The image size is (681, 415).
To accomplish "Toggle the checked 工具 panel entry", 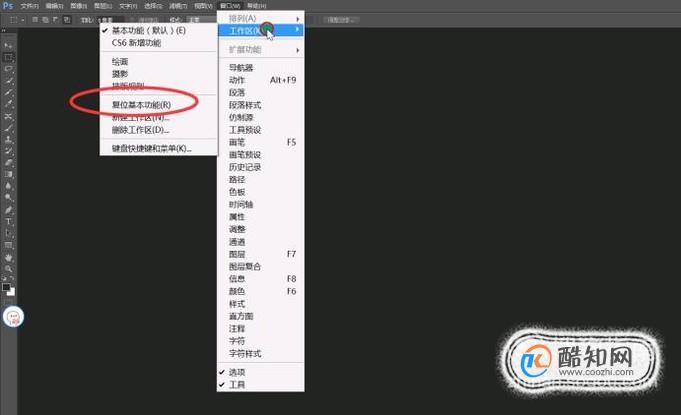I will pyautogui.click(x=261, y=385).
